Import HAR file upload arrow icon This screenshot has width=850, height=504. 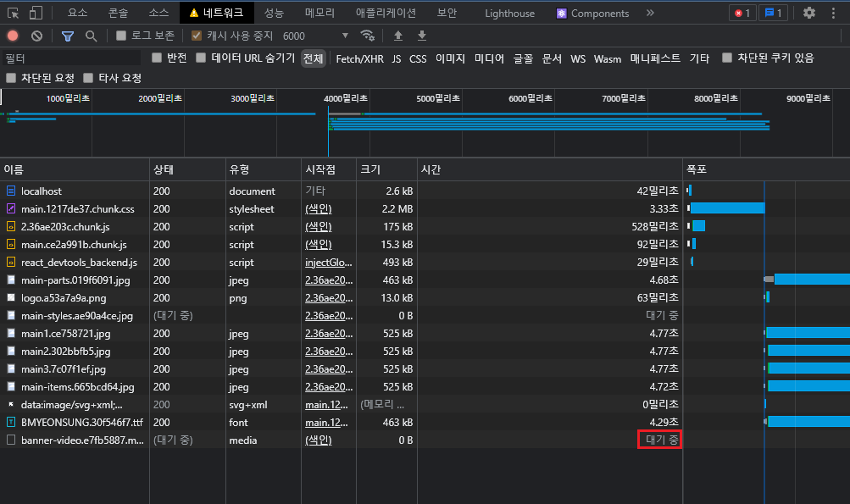click(x=398, y=36)
